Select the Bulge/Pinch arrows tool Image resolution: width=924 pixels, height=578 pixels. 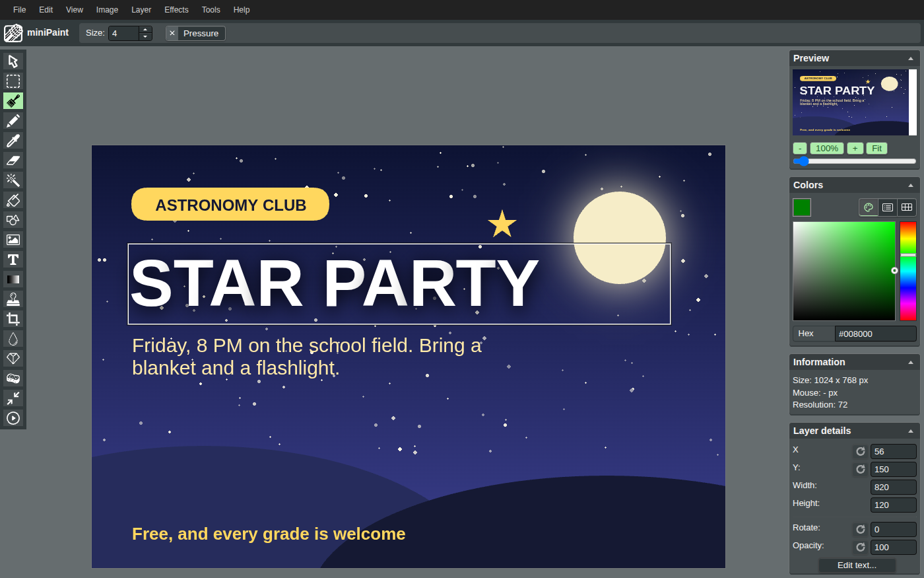point(13,398)
